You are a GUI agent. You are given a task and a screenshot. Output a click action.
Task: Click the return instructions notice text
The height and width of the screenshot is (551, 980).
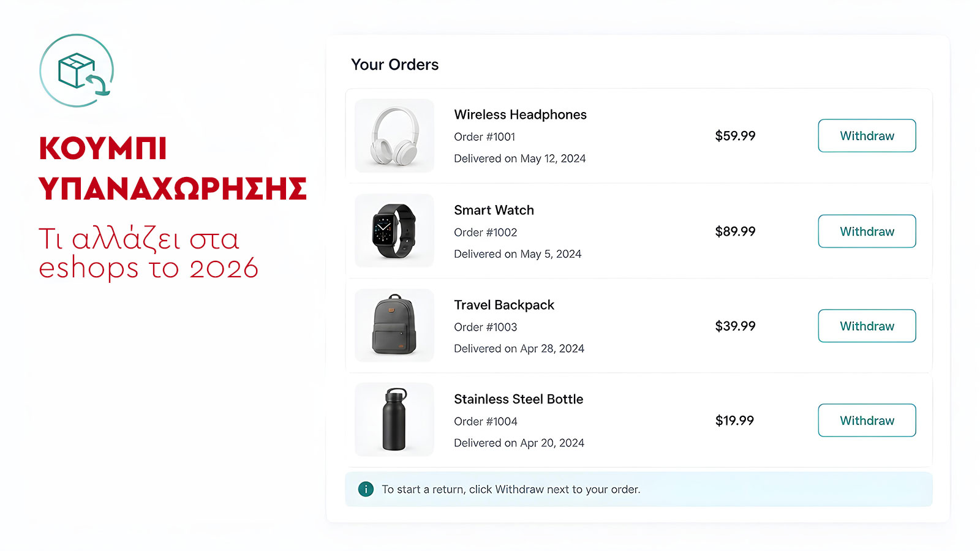[511, 489]
